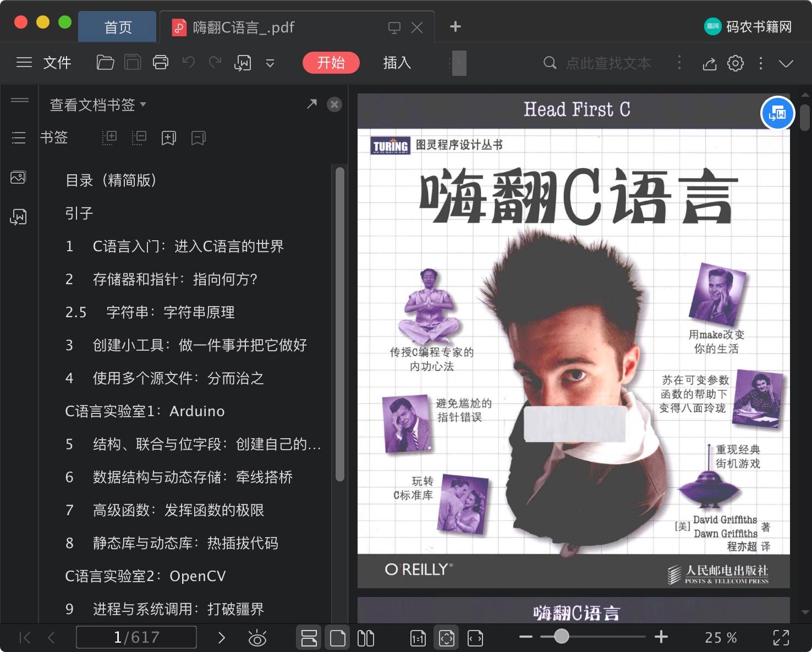This screenshot has height=652, width=812.
Task: Enable continuous scrolling view
Action: click(309, 638)
